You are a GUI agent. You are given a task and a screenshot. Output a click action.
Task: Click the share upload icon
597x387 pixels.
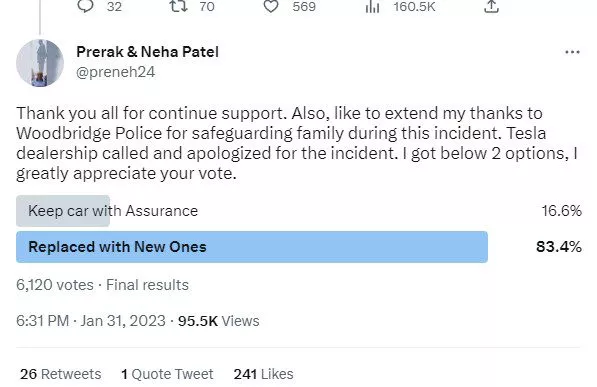(491, 6)
